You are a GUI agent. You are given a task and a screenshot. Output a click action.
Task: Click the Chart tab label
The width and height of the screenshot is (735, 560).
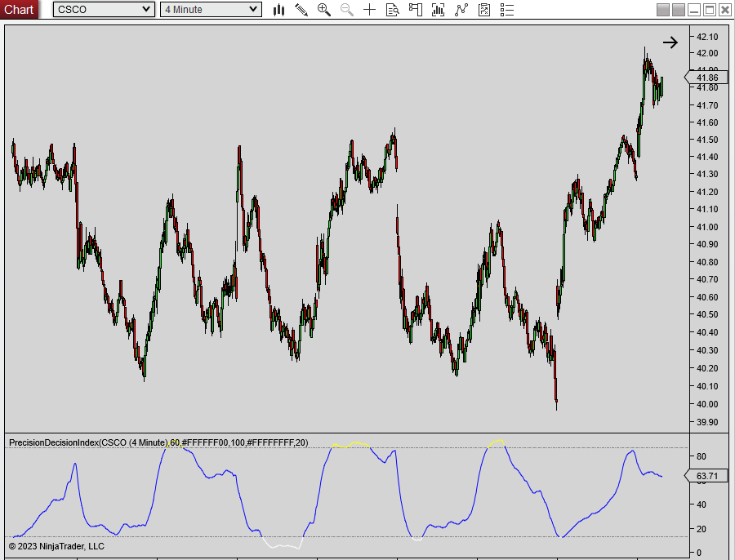coord(19,9)
